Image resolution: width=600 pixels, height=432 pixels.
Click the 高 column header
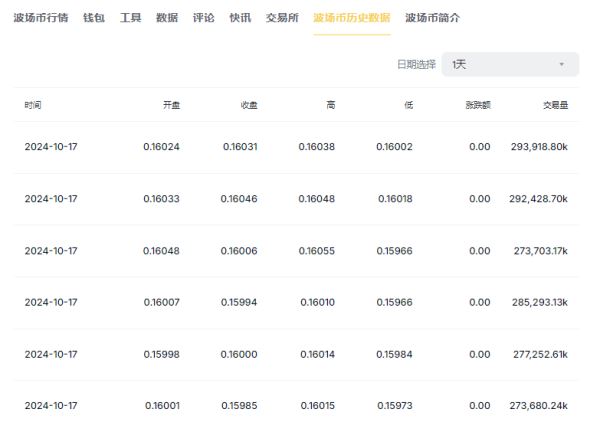[x=330, y=105]
